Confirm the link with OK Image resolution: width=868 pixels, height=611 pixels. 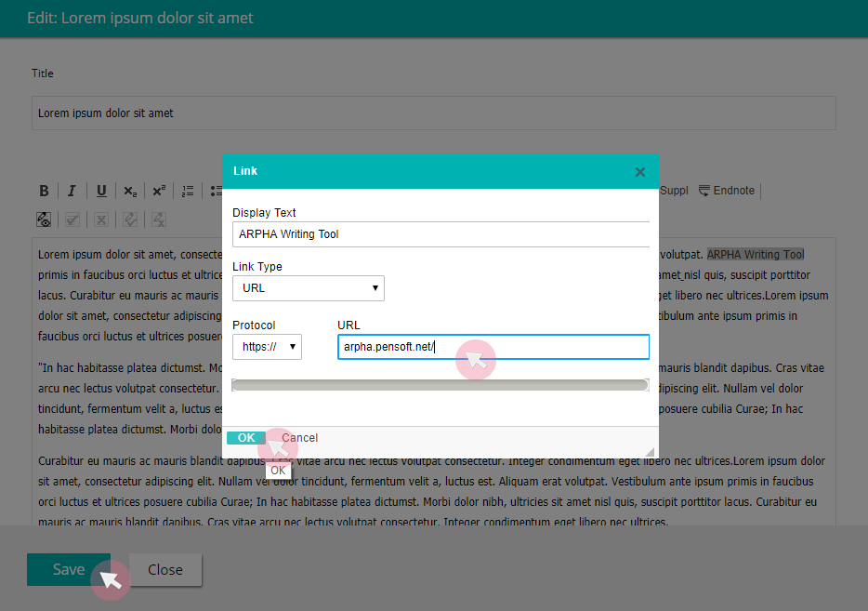[246, 438]
